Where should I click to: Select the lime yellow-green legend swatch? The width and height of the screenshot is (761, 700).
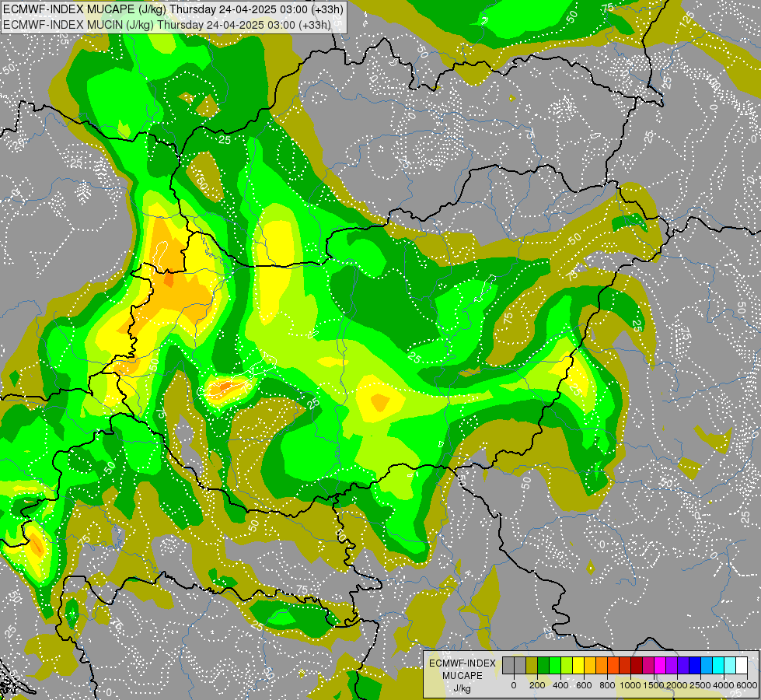coord(567,666)
